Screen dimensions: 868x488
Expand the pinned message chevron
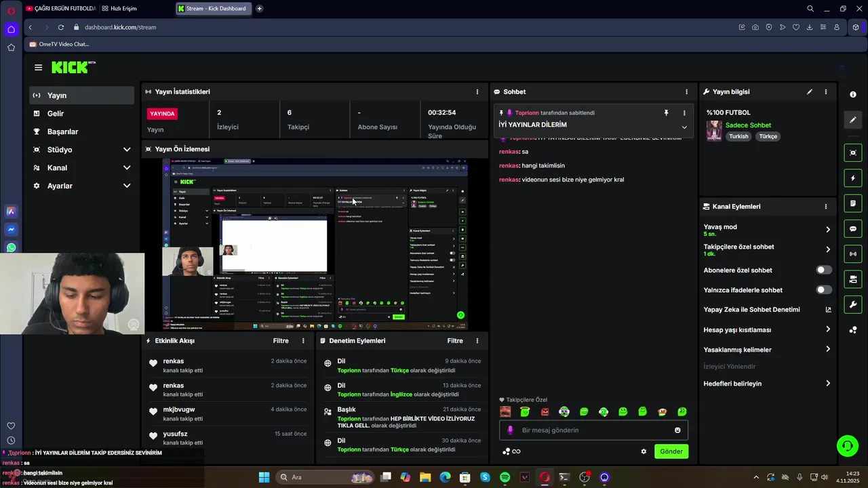click(x=684, y=127)
